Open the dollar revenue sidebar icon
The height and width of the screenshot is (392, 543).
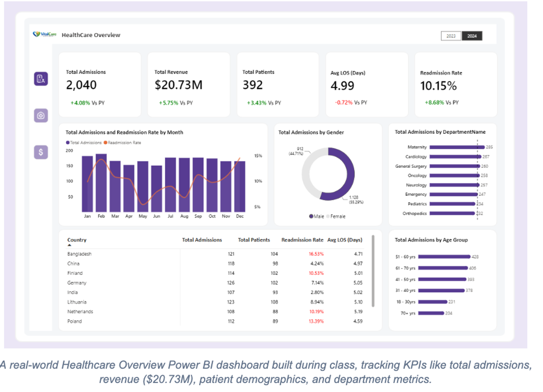point(41,152)
